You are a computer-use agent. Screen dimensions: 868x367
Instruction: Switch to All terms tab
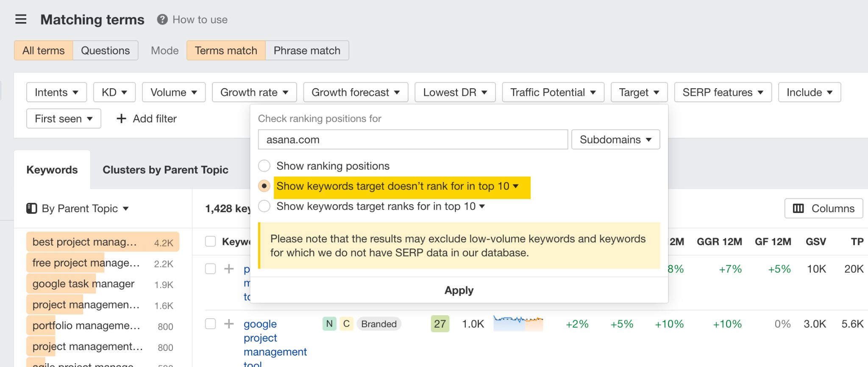[x=44, y=50]
